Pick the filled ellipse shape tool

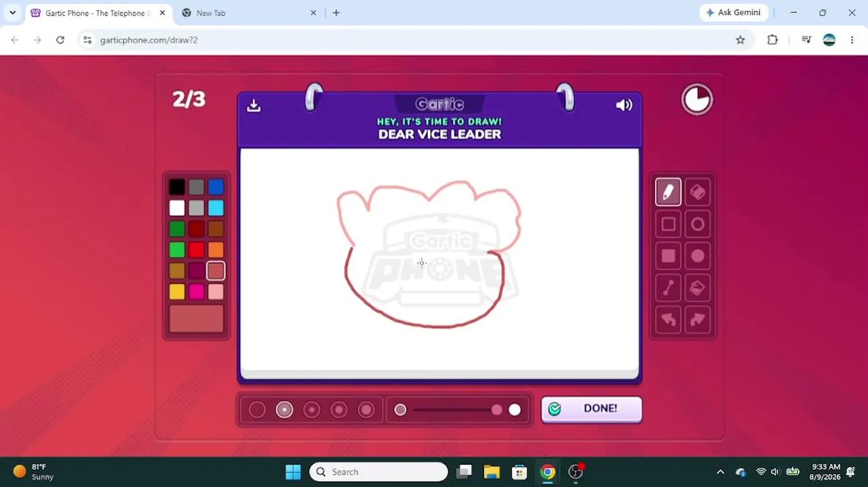[x=698, y=256]
